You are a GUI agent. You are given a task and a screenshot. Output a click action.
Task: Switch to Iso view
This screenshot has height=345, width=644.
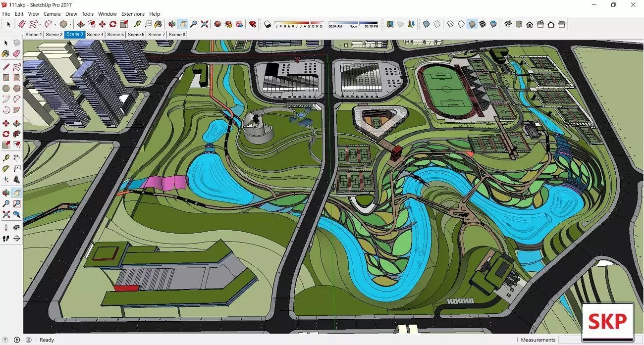[508, 24]
